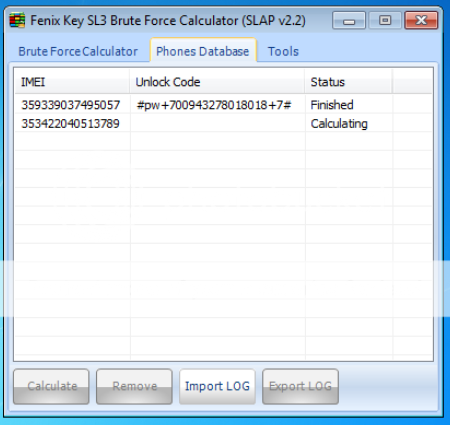Click the Remove button
The height and width of the screenshot is (425, 450).
134,387
